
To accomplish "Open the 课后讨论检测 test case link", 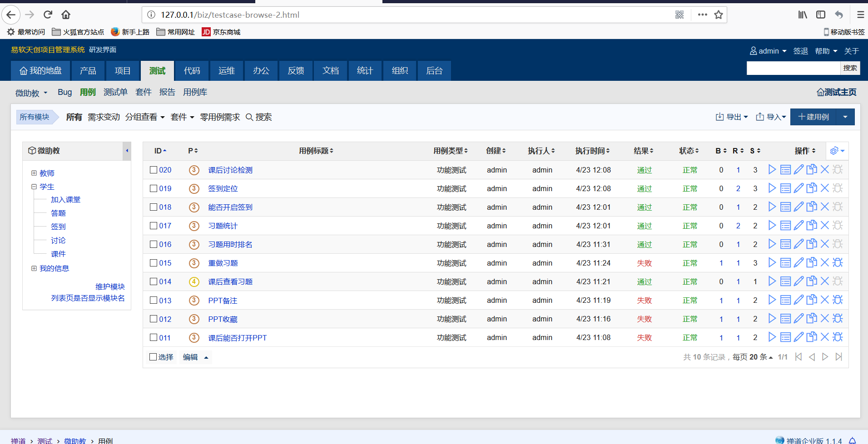I will pyautogui.click(x=230, y=170).
